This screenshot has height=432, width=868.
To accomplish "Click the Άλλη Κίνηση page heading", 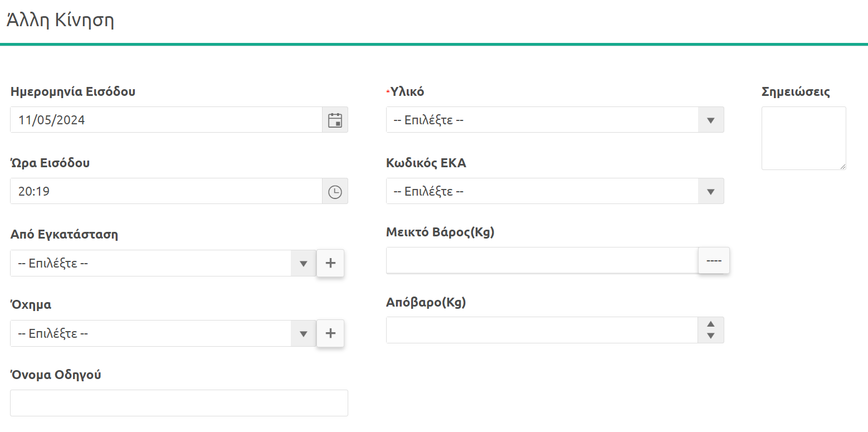I will point(60,21).
